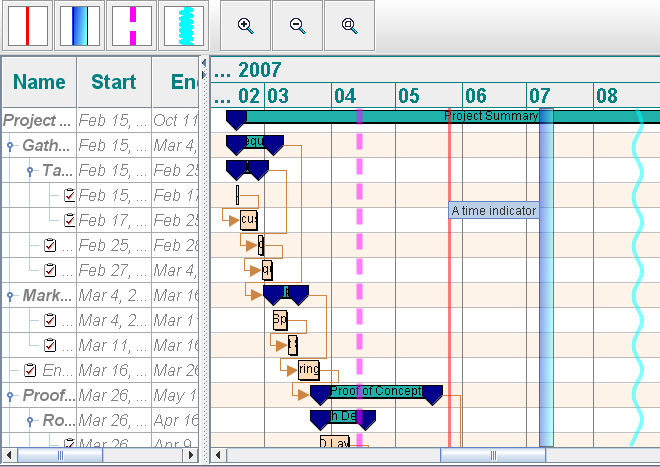The width and height of the screenshot is (660, 467).
Task: Select the cyan wavy line indicator button
Action: [x=183, y=26]
